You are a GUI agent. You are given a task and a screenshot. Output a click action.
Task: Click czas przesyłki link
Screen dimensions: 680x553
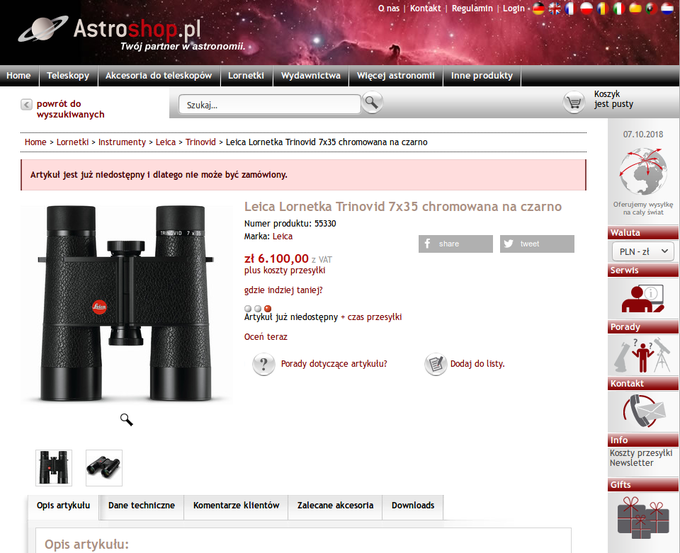pyautogui.click(x=374, y=317)
